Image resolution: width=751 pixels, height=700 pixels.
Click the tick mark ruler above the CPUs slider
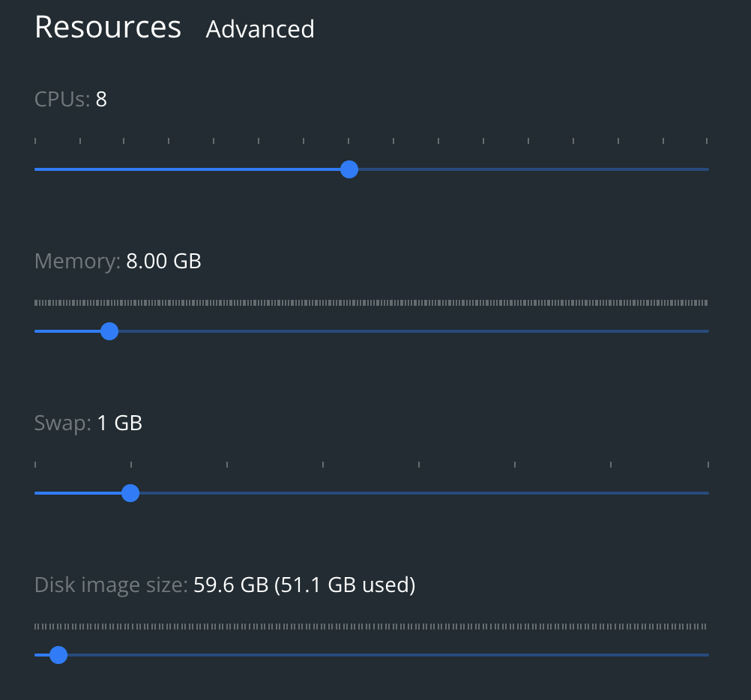(x=371, y=139)
